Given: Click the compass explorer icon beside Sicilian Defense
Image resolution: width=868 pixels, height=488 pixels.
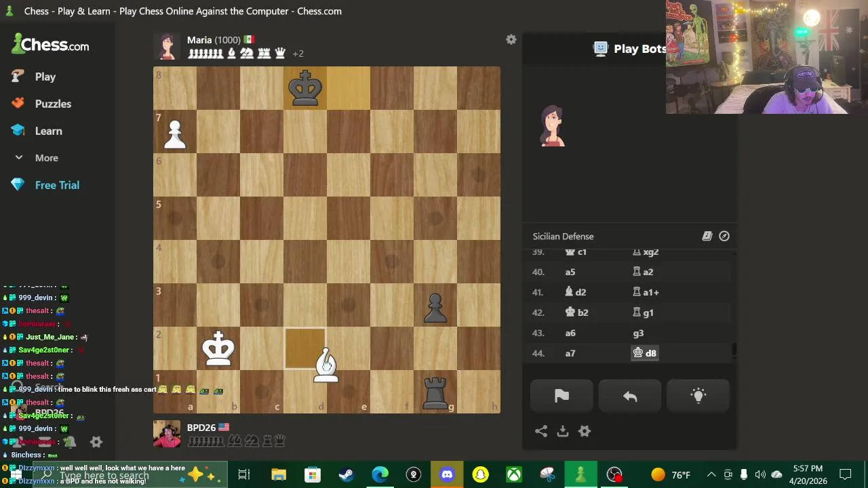Looking at the screenshot, I should [x=724, y=236].
